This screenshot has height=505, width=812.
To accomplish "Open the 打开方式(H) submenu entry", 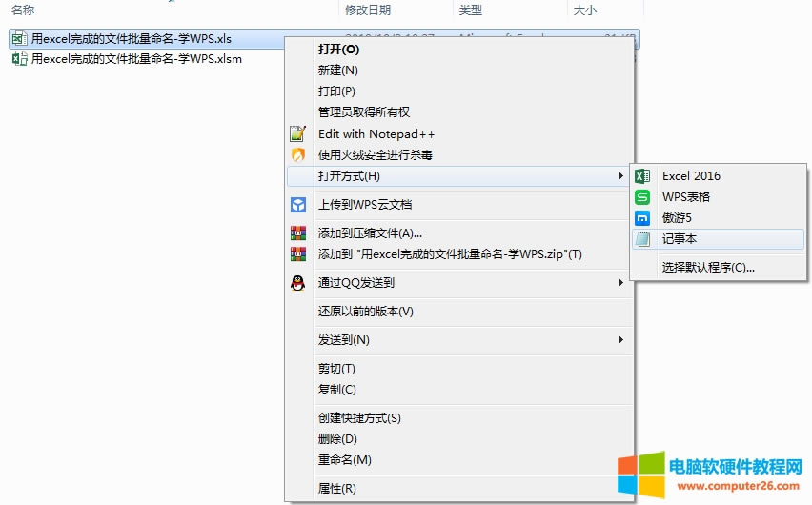I will pyautogui.click(x=458, y=176).
